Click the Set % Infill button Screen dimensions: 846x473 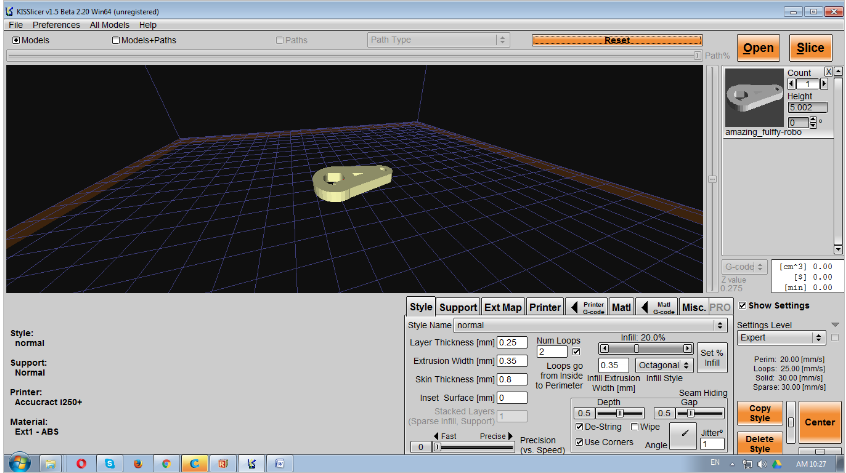[x=712, y=358]
